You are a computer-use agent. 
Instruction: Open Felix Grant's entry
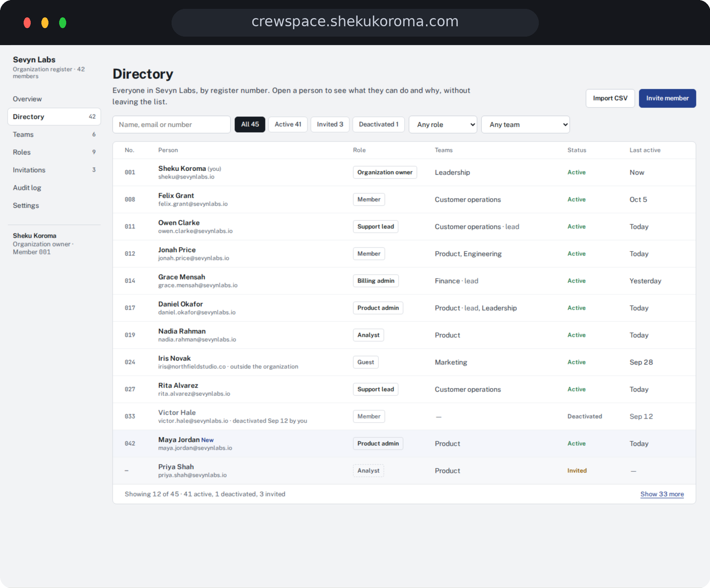pyautogui.click(x=404, y=200)
